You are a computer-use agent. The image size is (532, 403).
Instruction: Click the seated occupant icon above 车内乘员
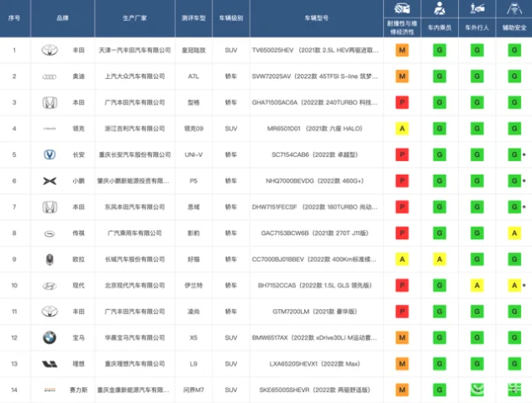click(440, 8)
